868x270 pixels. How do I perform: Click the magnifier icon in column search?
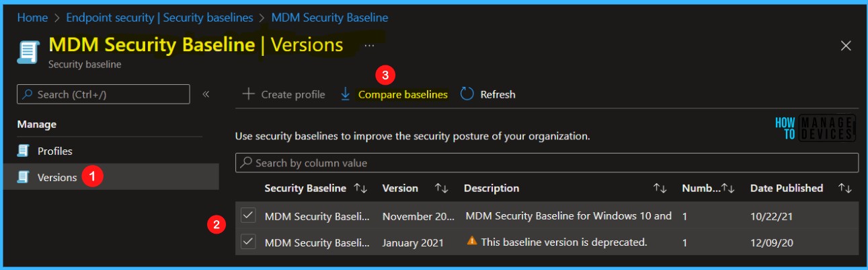pyautogui.click(x=246, y=163)
